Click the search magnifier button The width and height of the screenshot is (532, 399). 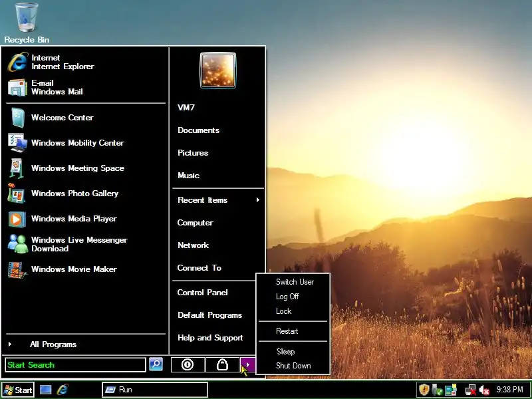pos(156,364)
